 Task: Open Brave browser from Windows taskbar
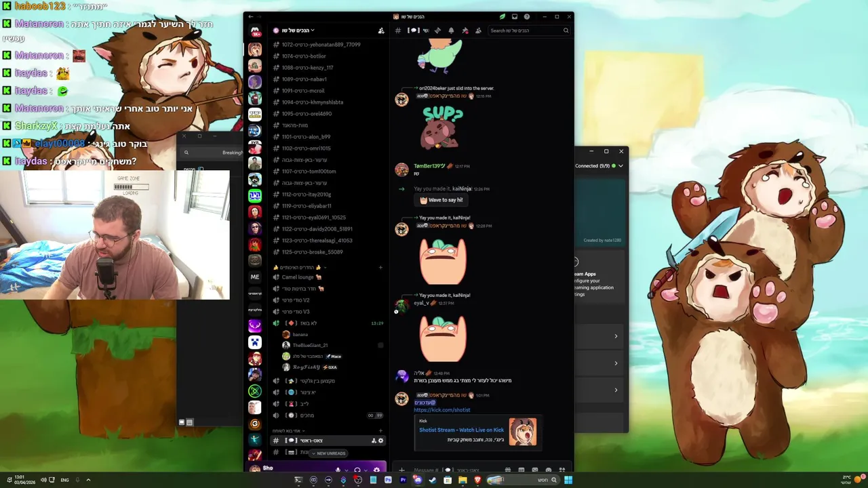coord(477,480)
